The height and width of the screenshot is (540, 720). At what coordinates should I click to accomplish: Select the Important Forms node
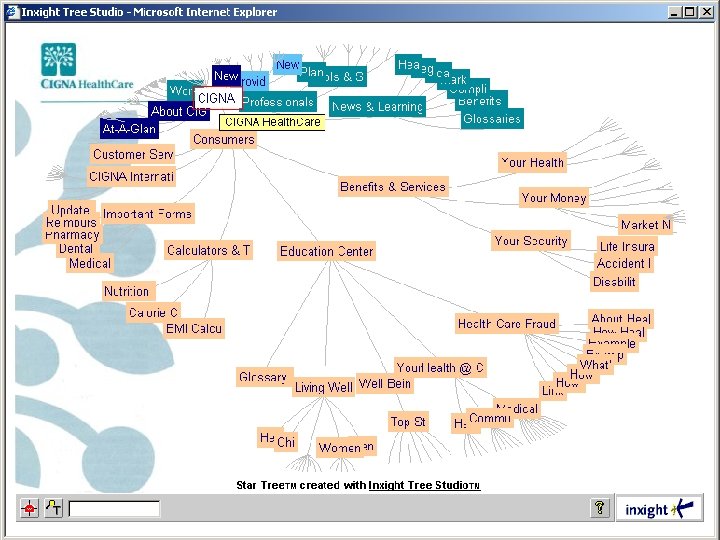tap(147, 214)
